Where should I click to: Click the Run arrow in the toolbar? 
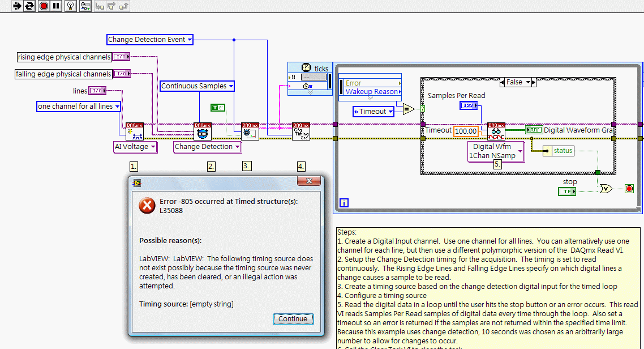click(16, 6)
